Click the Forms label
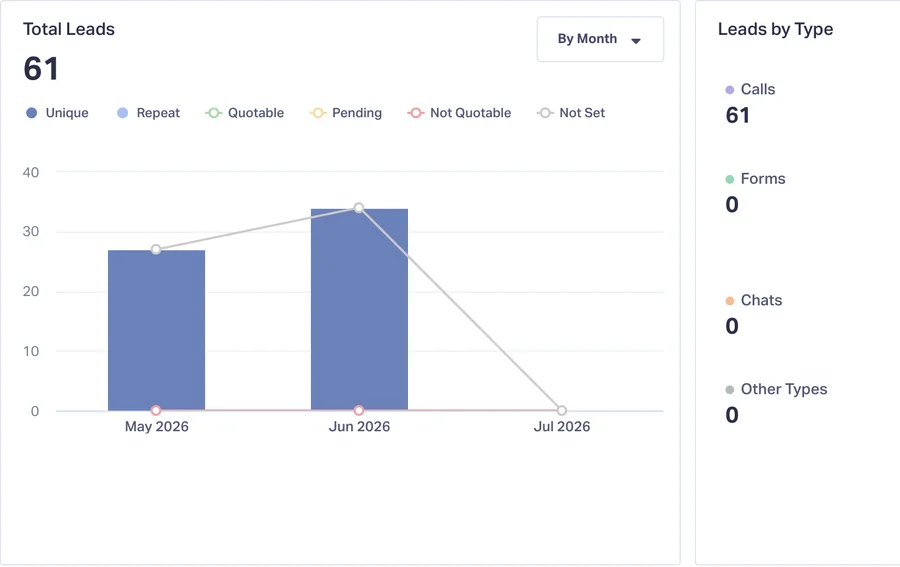 763,179
